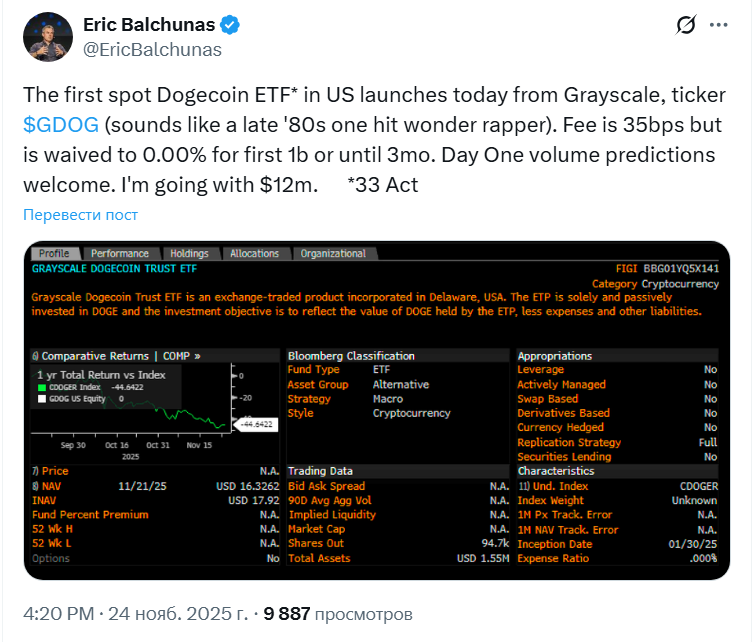Screen dimensions: 753x642
Task: Click the Und. Index CDOGER field
Action: [x=617, y=486]
